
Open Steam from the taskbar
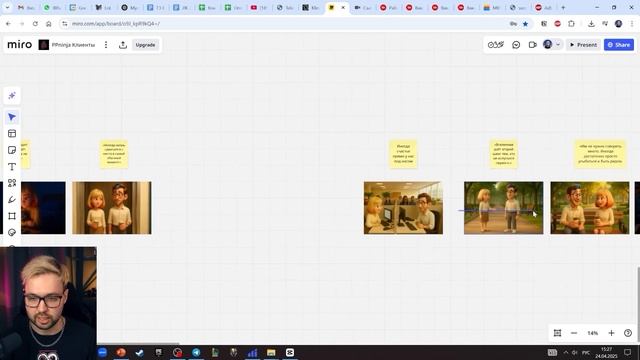[x=140, y=352]
